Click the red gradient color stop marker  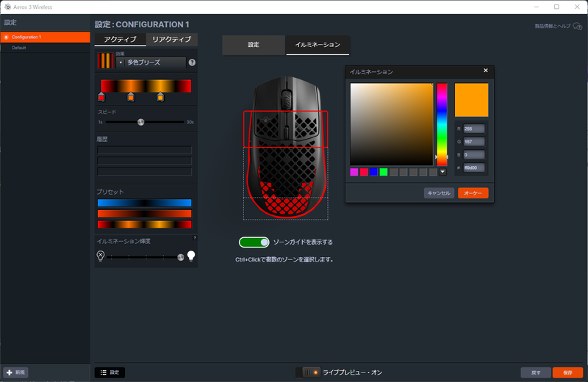pos(101,98)
